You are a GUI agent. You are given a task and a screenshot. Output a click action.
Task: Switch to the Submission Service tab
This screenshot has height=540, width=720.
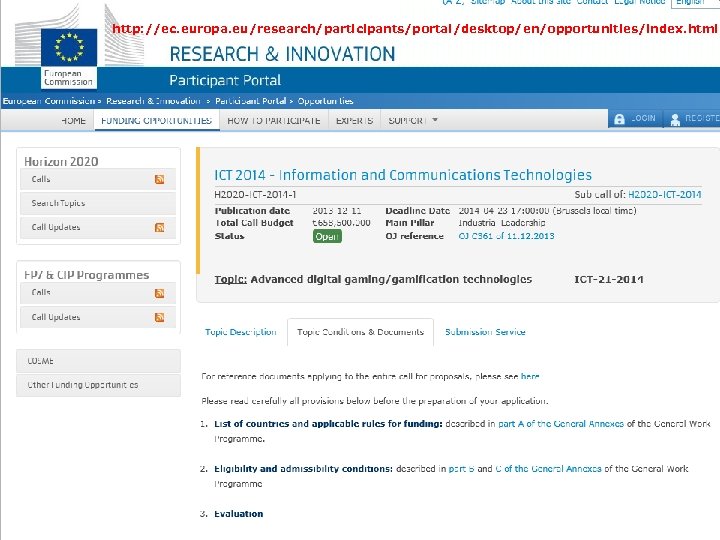(485, 332)
